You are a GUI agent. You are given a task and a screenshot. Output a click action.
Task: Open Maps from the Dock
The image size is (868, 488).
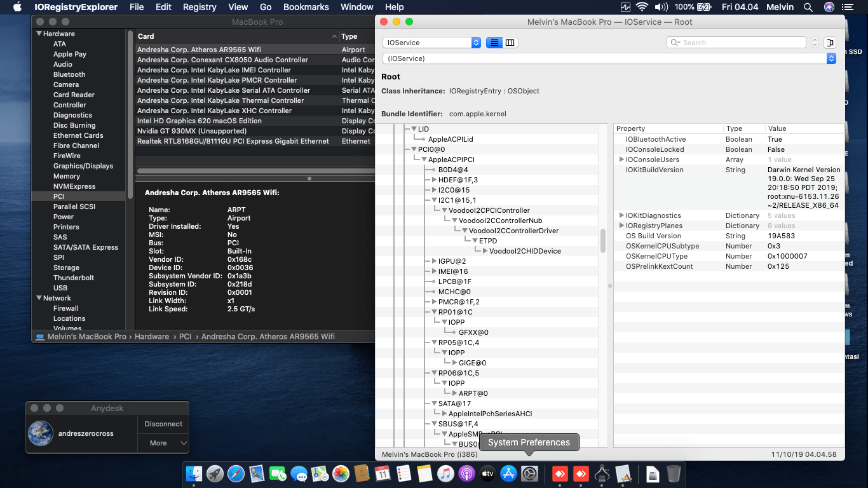(x=320, y=473)
